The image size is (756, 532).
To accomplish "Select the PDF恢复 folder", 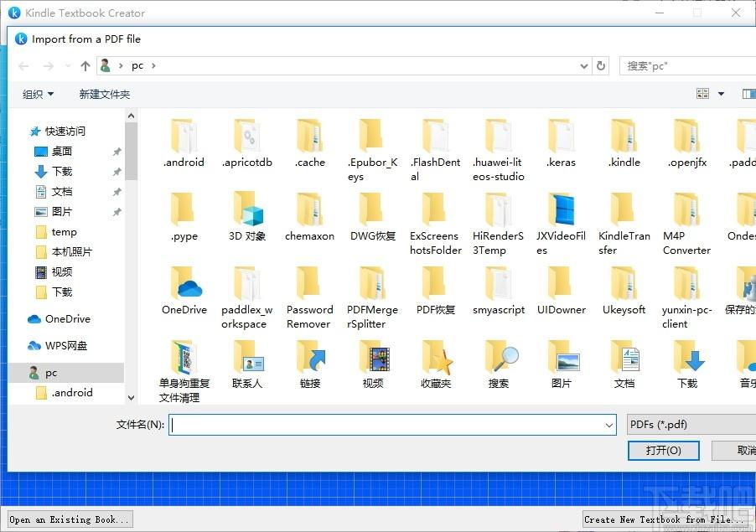I will (x=435, y=291).
